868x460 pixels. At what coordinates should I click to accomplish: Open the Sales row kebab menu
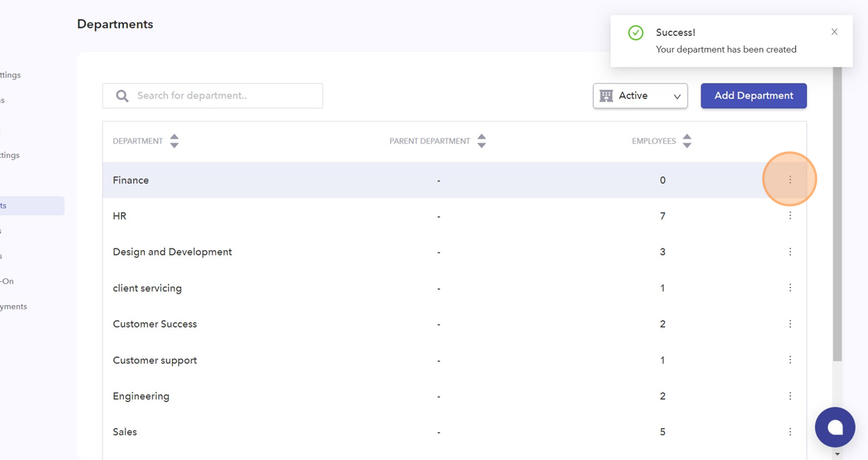pos(790,432)
